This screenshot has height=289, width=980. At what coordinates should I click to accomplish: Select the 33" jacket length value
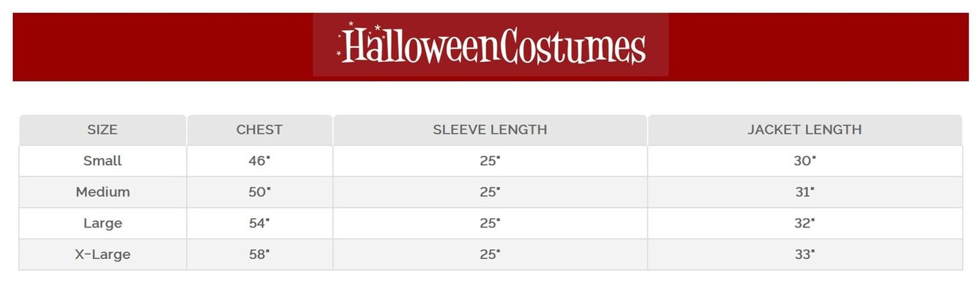pyautogui.click(x=804, y=255)
